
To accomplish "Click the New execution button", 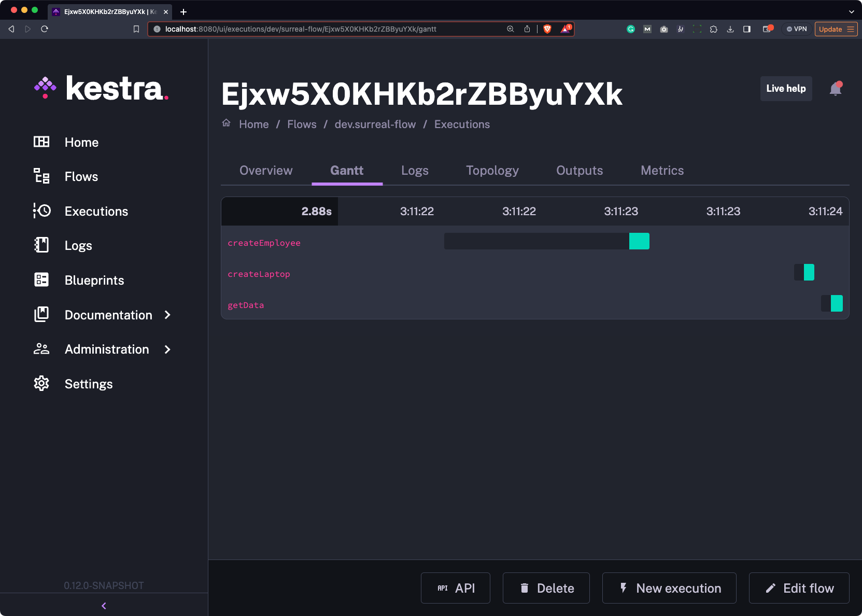I will point(669,588).
